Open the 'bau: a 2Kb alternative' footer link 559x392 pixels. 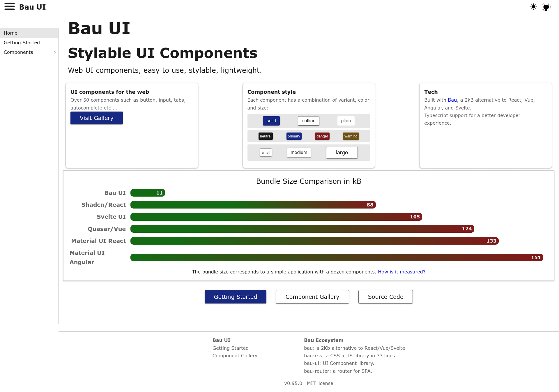[354, 348]
